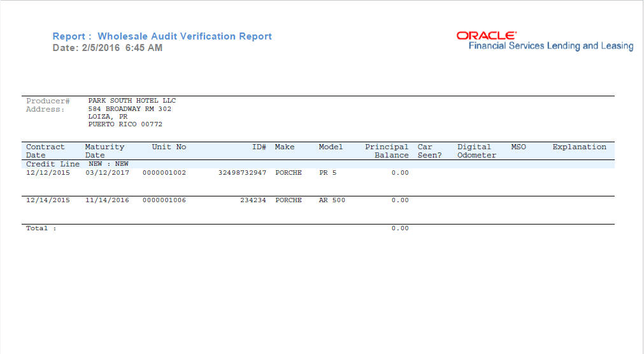Select maturity date 03/12/2017
644x354 pixels.
(107, 173)
